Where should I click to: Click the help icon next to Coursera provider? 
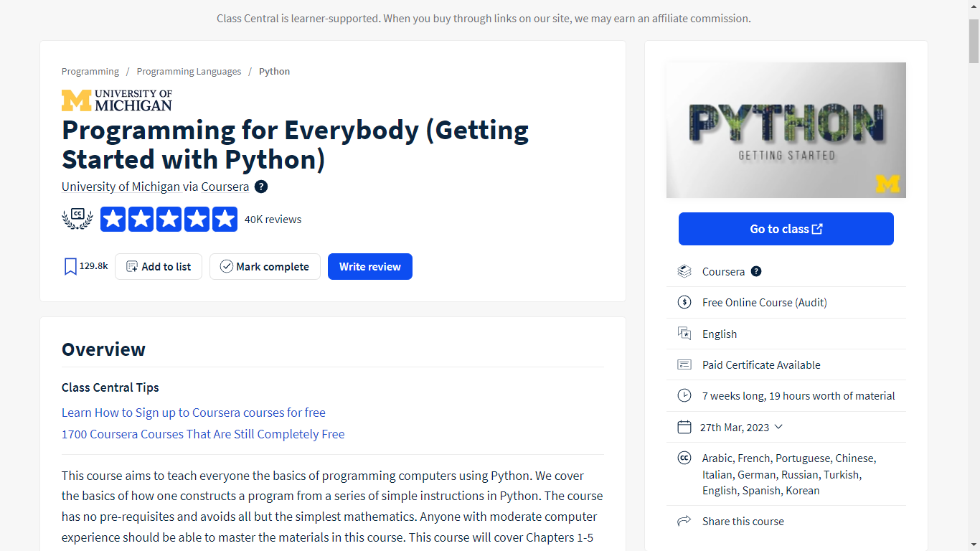756,271
